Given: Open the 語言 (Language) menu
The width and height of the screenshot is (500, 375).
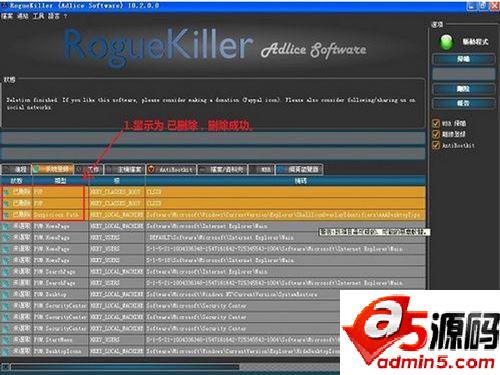Looking at the screenshot, I should [x=53, y=16].
